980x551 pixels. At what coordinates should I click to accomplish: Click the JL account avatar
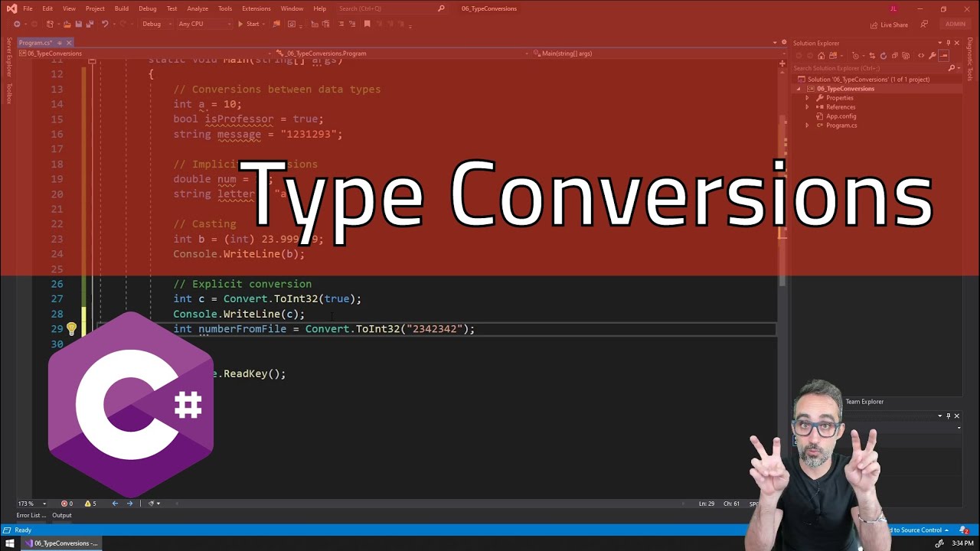pyautogui.click(x=893, y=8)
